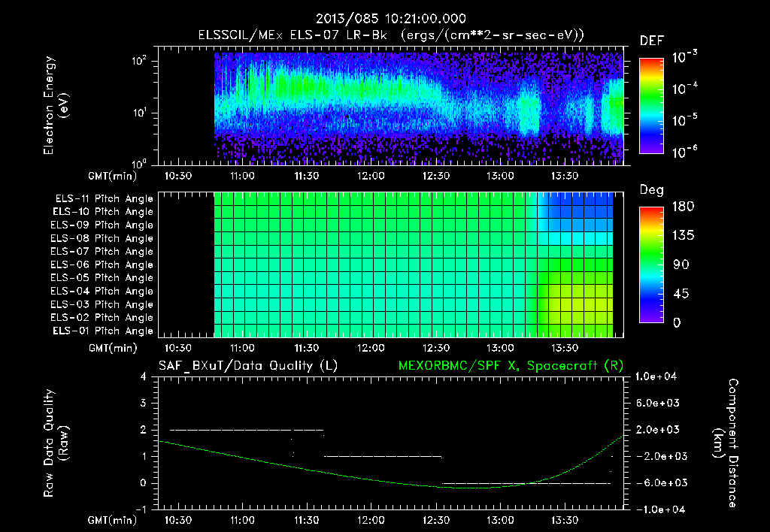Click the 1.0e+04 tick on the distance axis
The image size is (770, 532).
click(x=656, y=376)
